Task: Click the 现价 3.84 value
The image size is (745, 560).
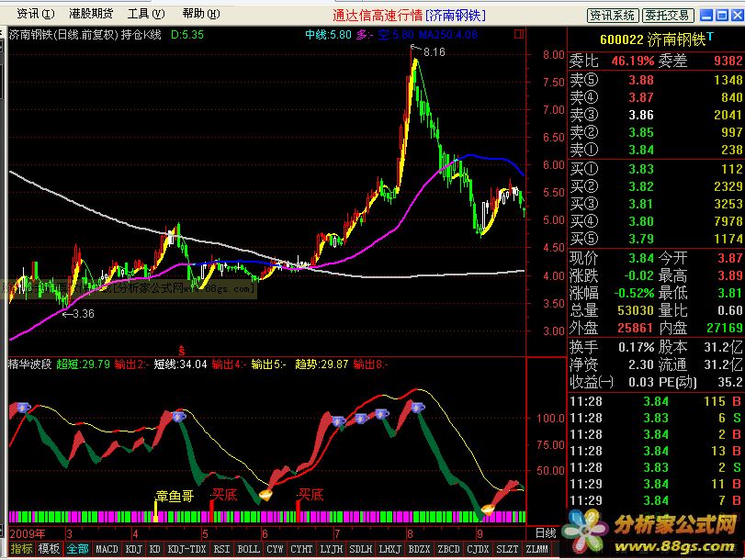Action: click(x=641, y=258)
